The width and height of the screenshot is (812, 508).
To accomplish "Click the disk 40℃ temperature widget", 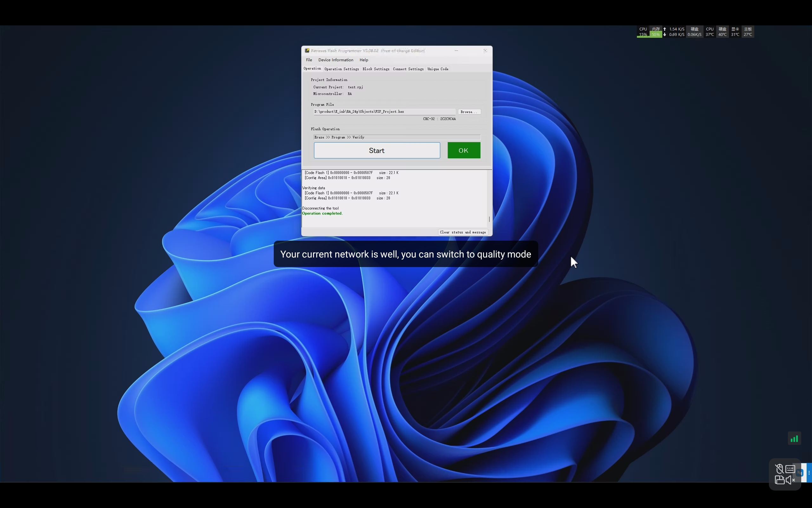I will click(x=723, y=32).
